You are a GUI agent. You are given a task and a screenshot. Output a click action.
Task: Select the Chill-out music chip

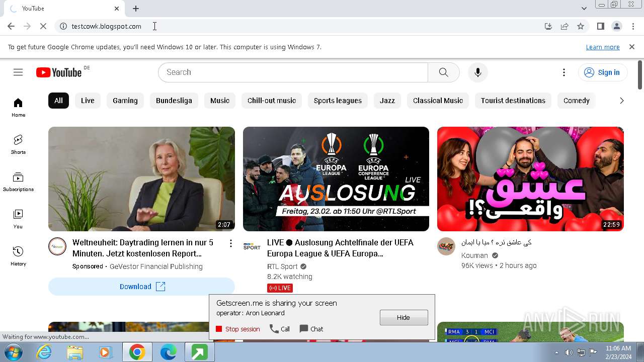(272, 101)
